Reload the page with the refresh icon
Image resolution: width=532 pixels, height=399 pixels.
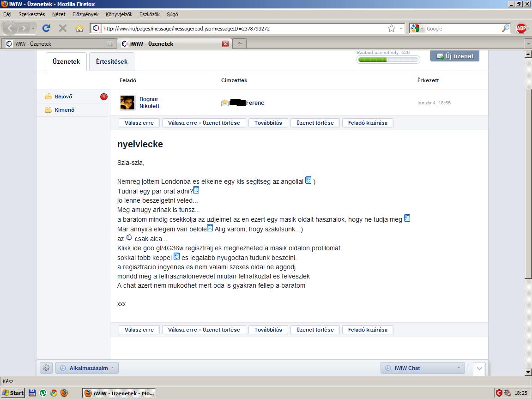click(x=46, y=28)
